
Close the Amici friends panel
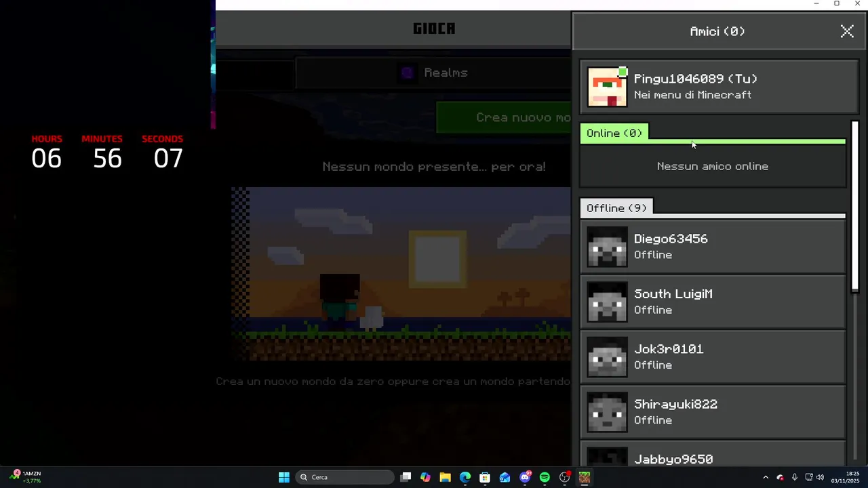847,31
